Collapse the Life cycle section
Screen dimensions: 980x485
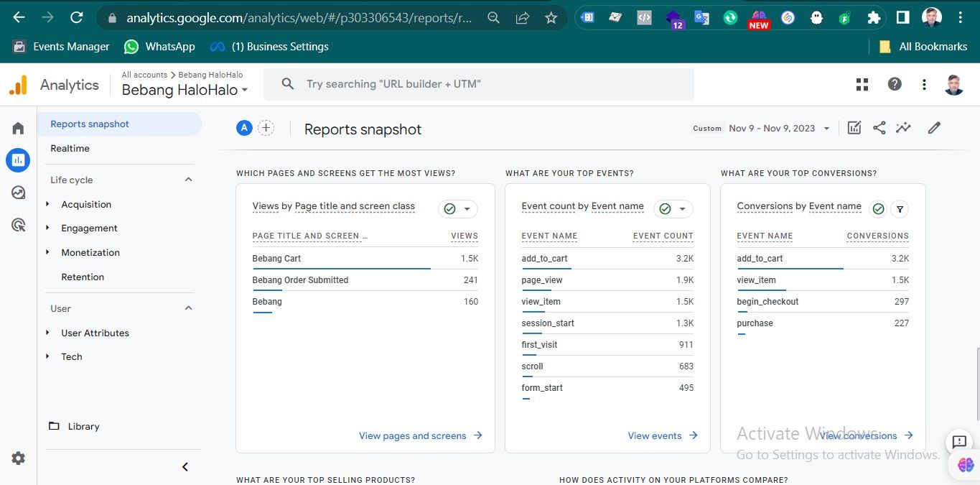(x=189, y=180)
